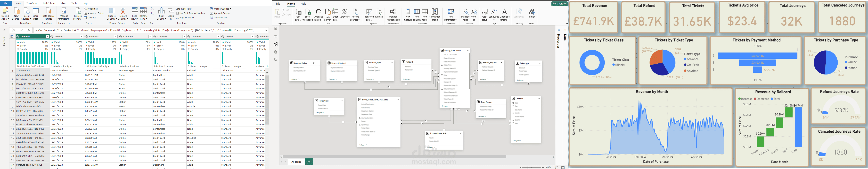Click the Group By icon
The height and width of the screenshot is (169, 868).
click(171, 11)
